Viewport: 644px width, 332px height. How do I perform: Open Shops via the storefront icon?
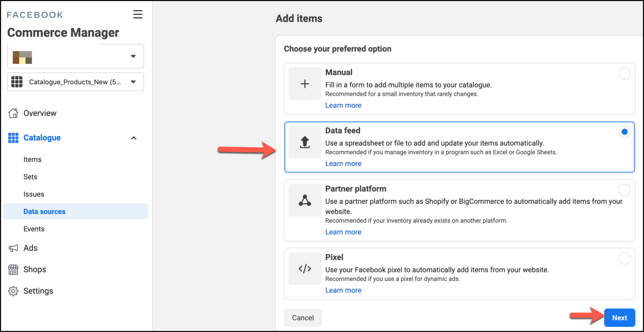pos(13,269)
